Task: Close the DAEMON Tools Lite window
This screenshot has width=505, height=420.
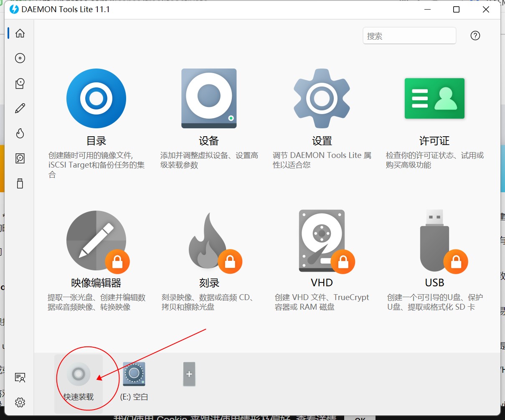Action: tap(486, 9)
